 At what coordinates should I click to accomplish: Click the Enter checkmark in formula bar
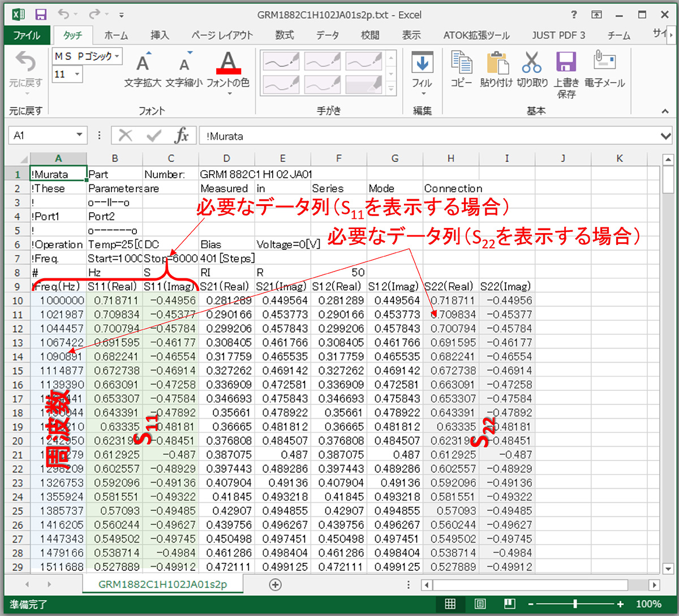(x=153, y=136)
